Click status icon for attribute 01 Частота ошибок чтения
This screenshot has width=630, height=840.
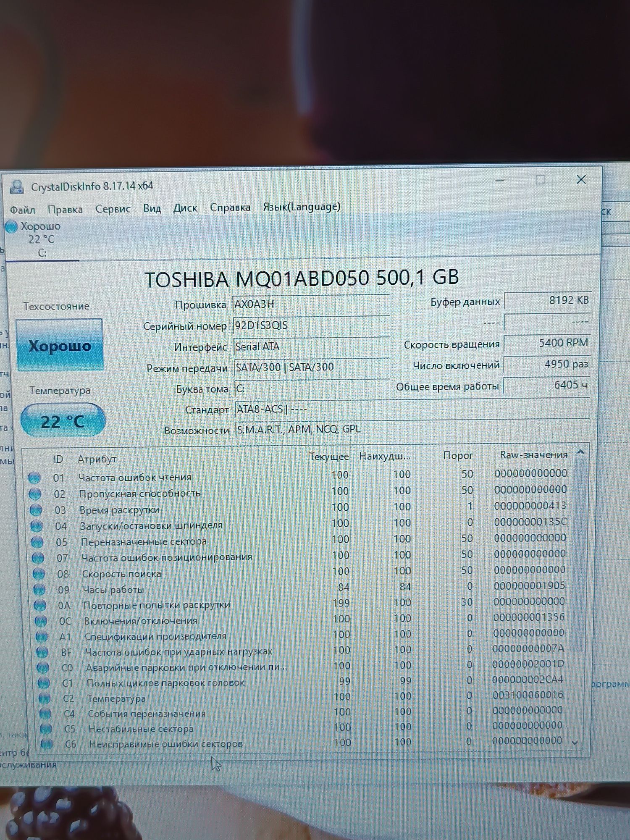pos(34,478)
